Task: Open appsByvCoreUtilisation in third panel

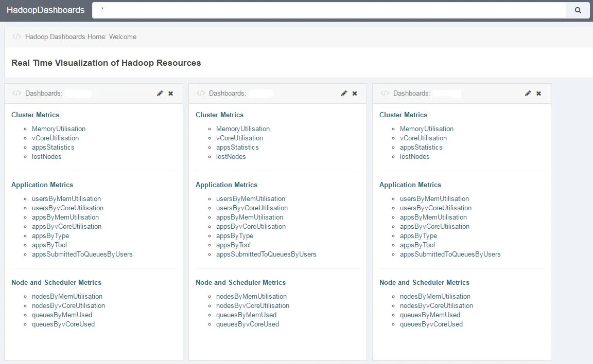Action: pos(434,227)
